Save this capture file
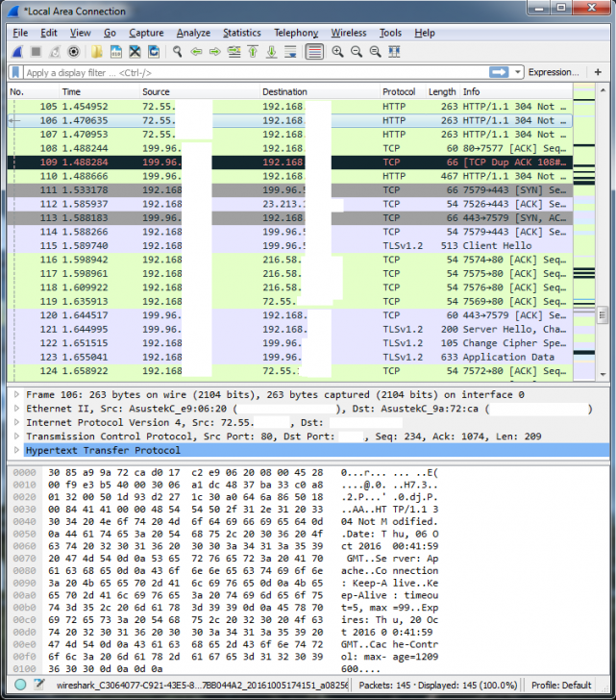This screenshot has height=700, width=616. pos(116,52)
